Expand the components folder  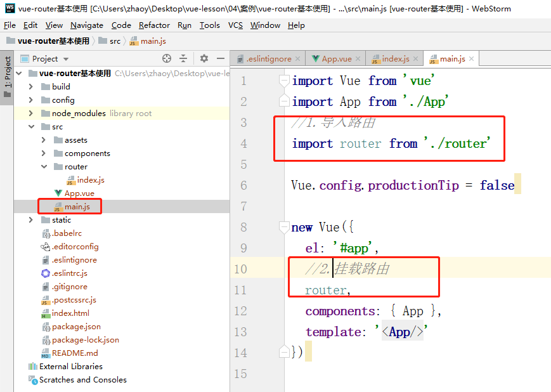44,154
